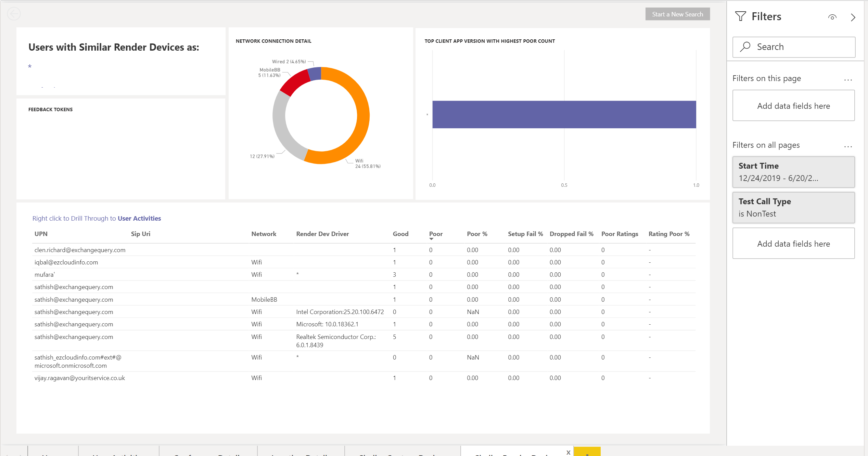The height and width of the screenshot is (456, 868).
Task: Click the User Activities drill-through link
Action: (x=139, y=218)
